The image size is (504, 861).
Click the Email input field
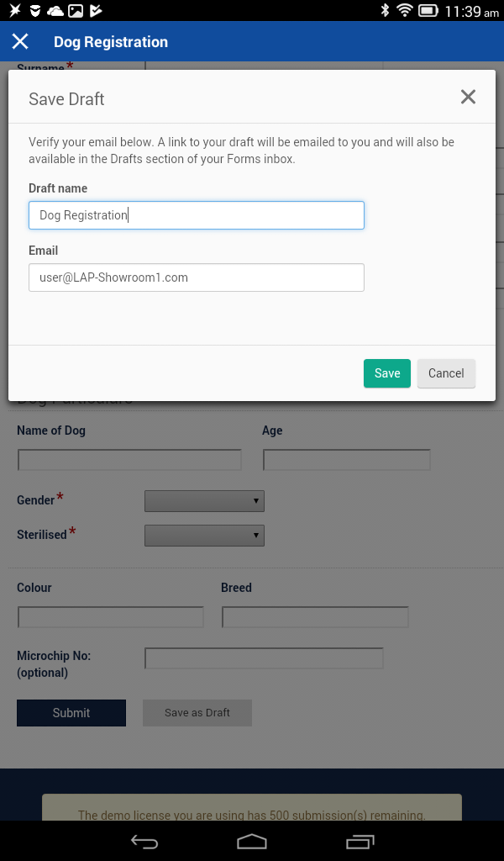(196, 277)
